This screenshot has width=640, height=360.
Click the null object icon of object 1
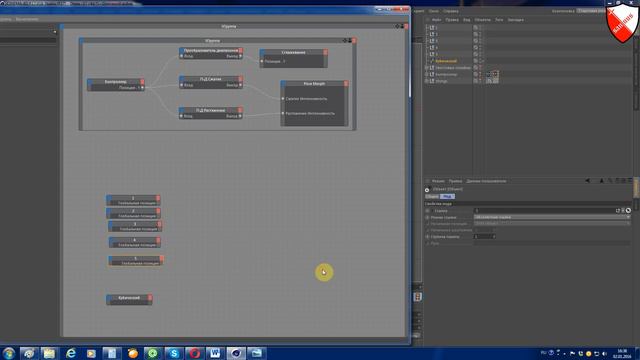tap(432, 28)
